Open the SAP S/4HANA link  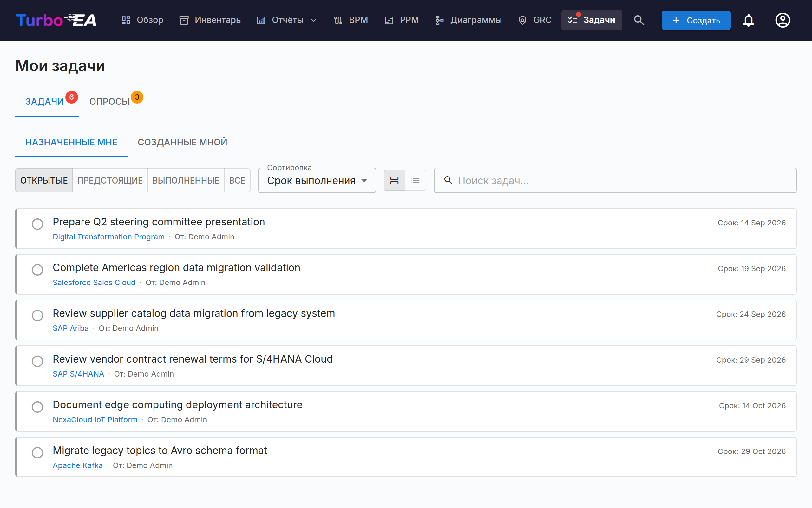click(x=78, y=374)
